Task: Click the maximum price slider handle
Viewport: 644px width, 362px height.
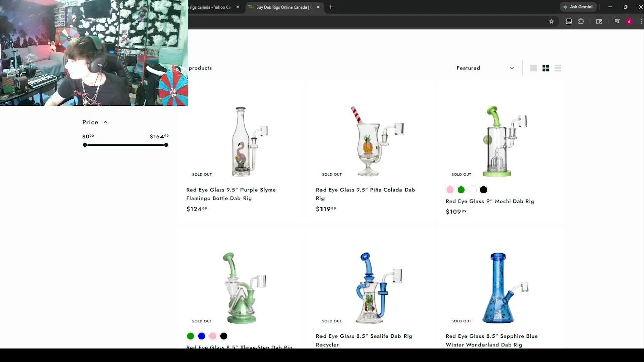Action: [166, 145]
